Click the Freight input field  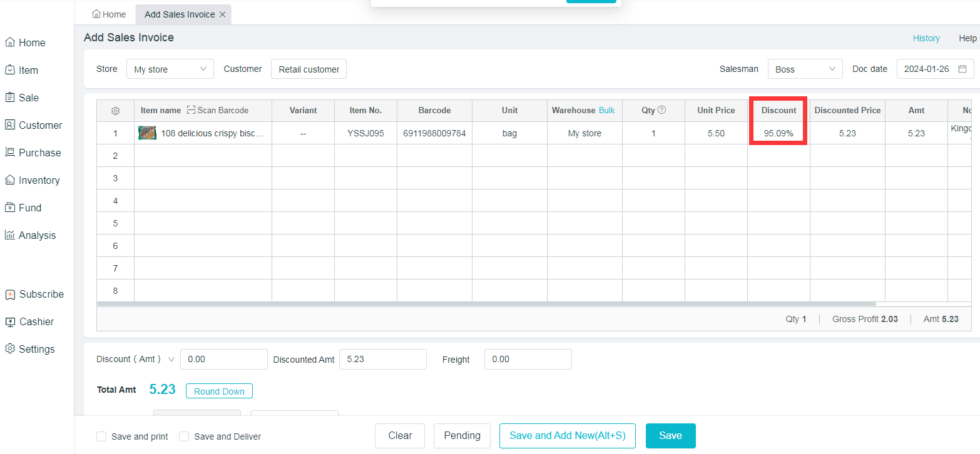point(528,359)
